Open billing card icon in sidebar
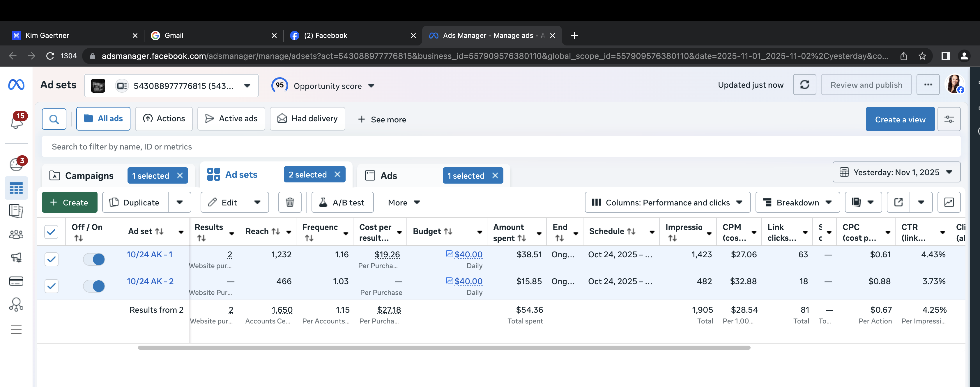Image resolution: width=980 pixels, height=387 pixels. 16,281
